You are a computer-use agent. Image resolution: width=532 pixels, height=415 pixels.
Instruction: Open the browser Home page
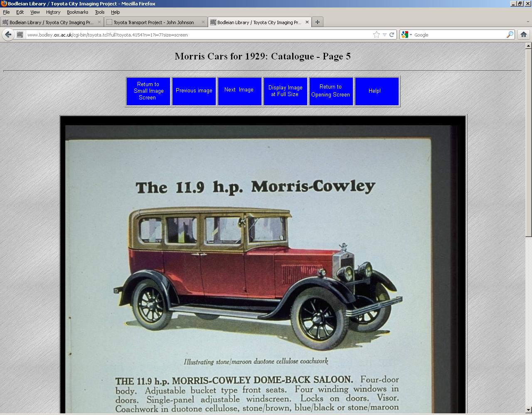click(x=523, y=35)
